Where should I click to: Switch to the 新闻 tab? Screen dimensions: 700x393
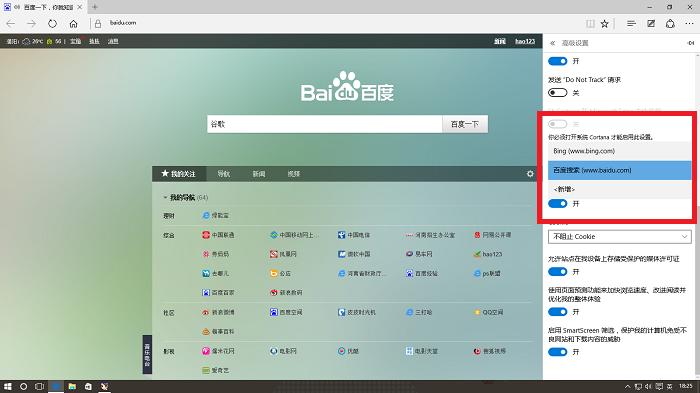coord(259,174)
